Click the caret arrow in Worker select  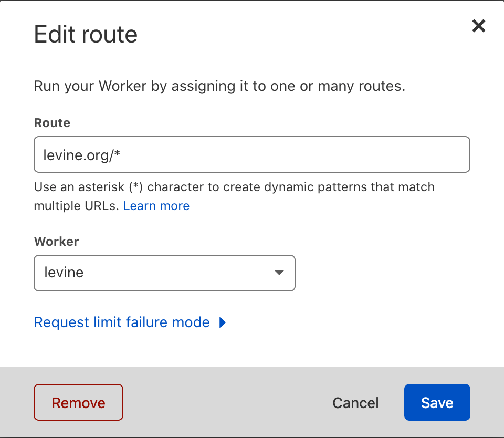pos(279,273)
